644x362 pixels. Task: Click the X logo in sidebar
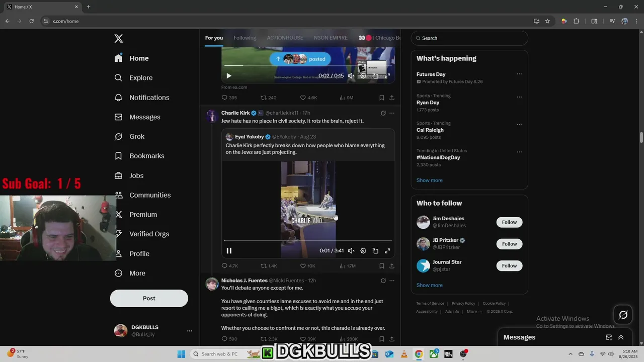(x=119, y=39)
